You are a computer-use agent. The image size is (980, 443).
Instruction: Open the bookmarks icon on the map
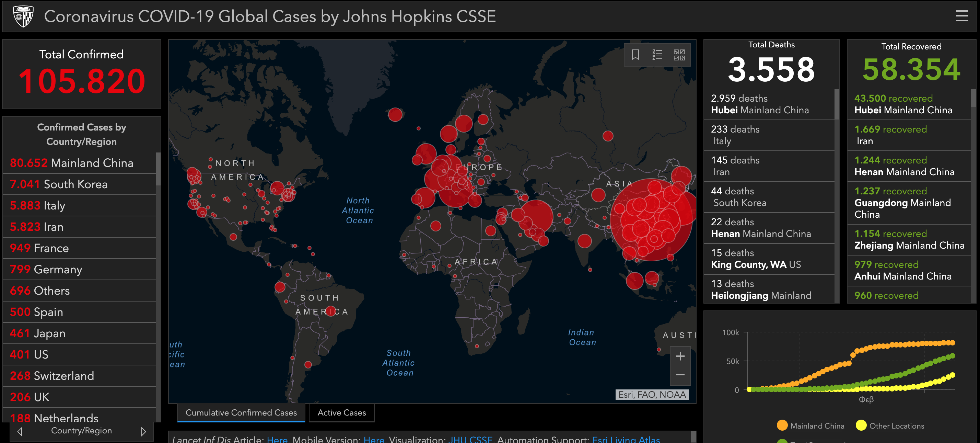(x=635, y=55)
